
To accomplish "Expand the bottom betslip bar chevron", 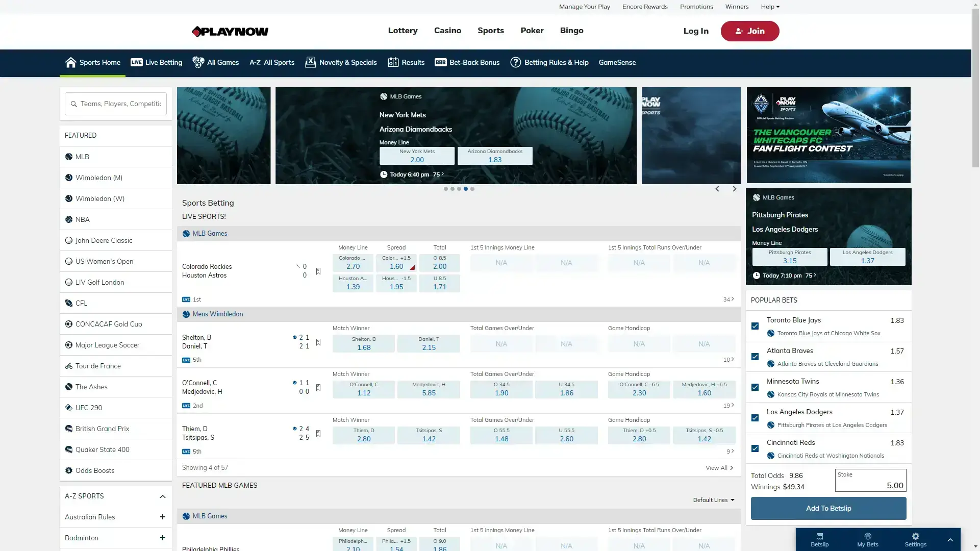I will [950, 540].
